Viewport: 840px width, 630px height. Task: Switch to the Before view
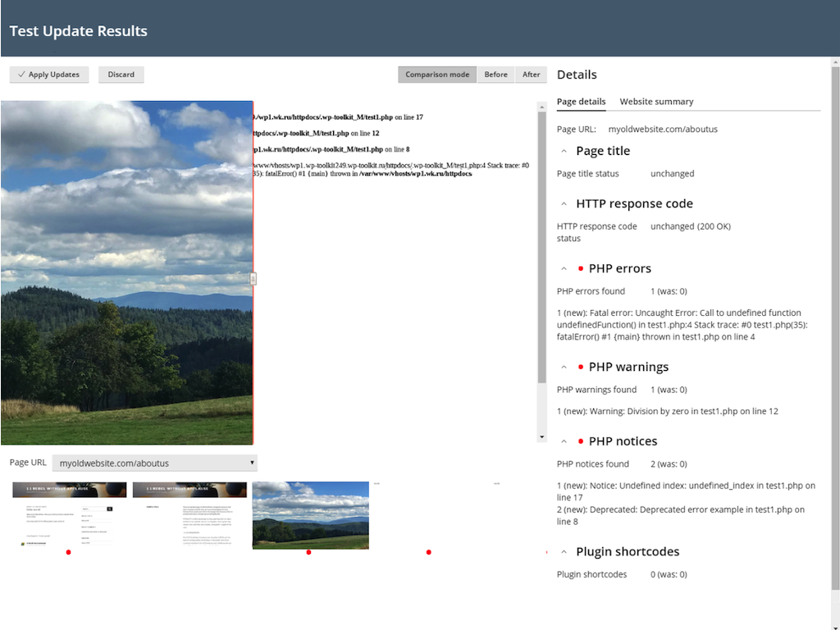[x=495, y=74]
